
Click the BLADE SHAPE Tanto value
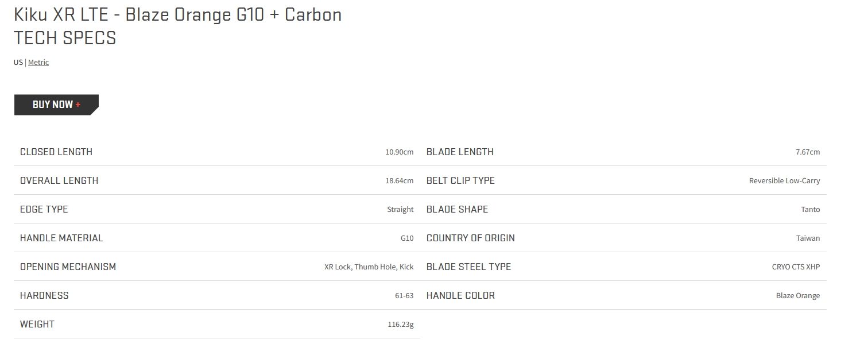[811, 210]
